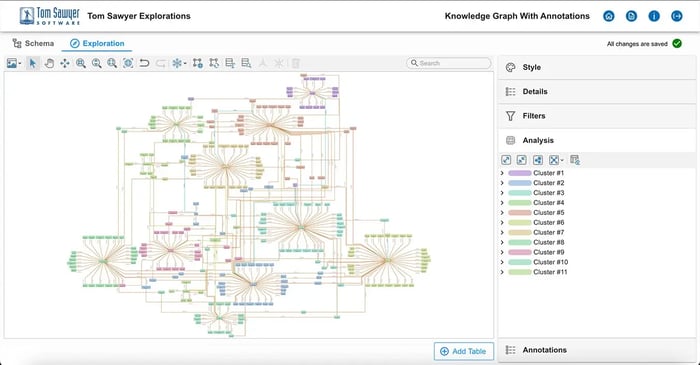Click the table-with-plus toolbar icon

230,63
